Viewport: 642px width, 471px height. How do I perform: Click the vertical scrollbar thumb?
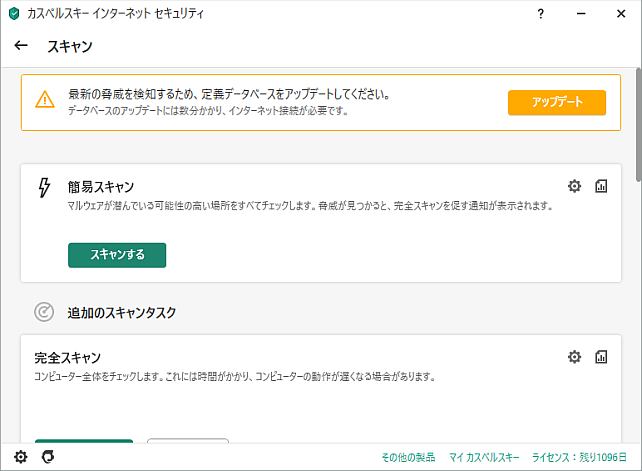pyautogui.click(x=639, y=125)
